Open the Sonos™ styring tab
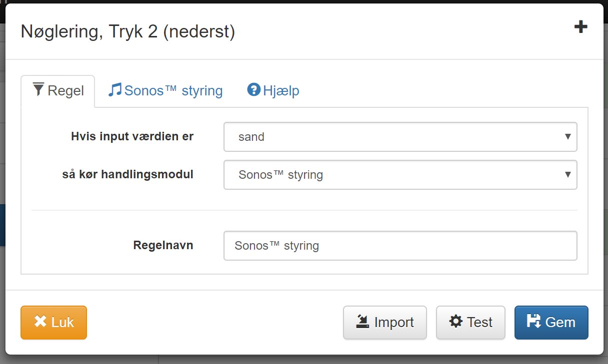 (165, 91)
